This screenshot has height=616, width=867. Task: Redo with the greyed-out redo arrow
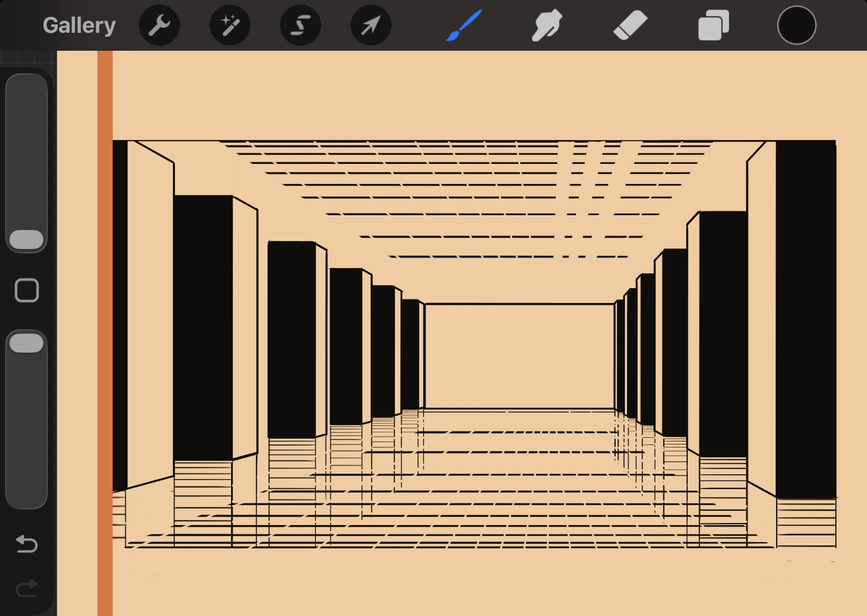tap(26, 588)
